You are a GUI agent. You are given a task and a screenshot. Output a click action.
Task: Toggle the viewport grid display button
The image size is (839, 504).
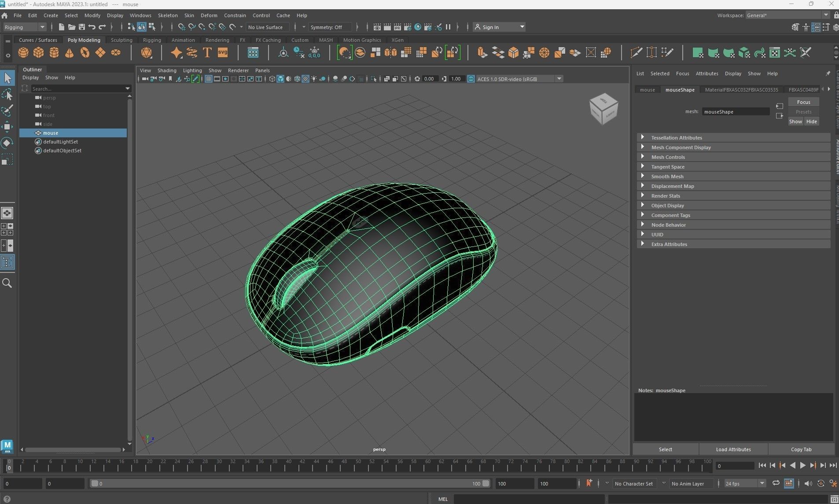208,79
